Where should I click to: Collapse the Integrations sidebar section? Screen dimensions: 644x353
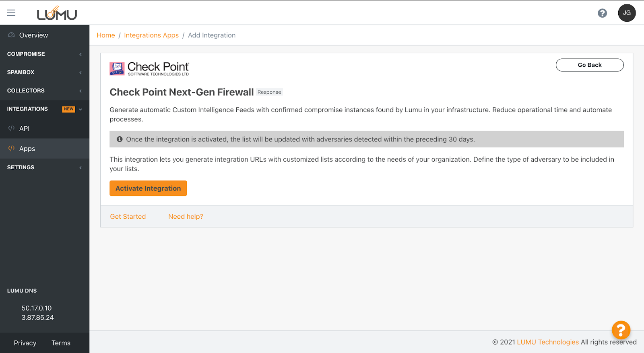[x=44, y=109]
